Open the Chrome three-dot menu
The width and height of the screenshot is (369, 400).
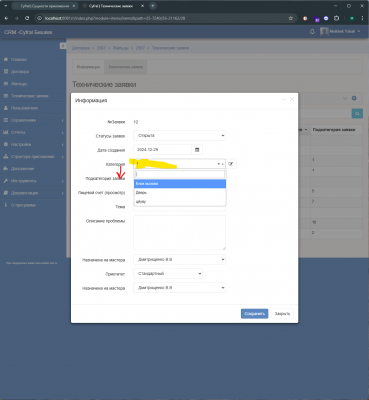click(362, 18)
